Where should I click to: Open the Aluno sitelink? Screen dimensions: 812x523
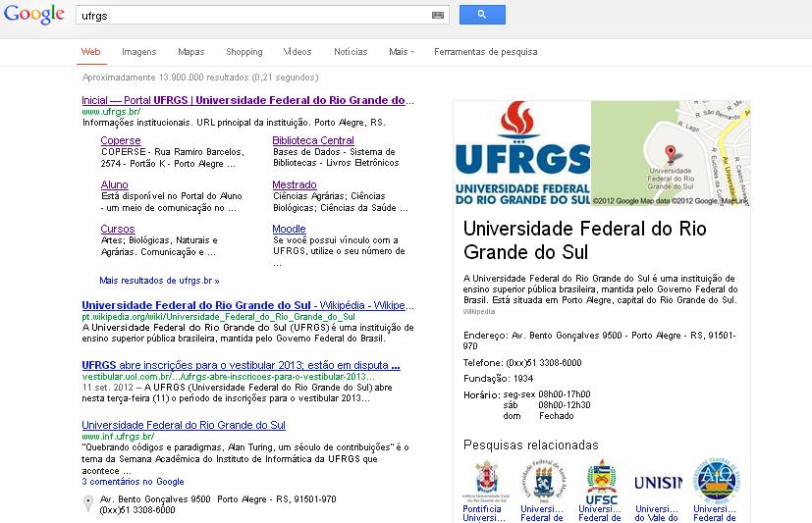pos(115,184)
